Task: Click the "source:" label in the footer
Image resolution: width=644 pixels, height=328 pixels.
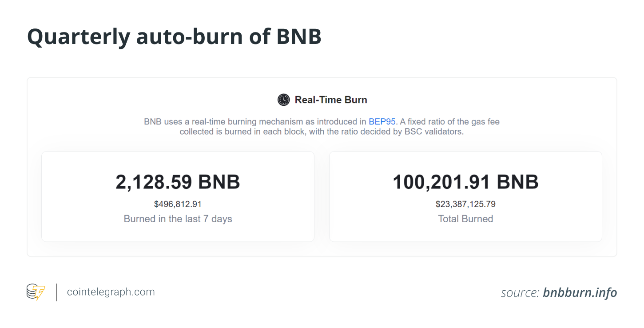Action: click(520, 292)
